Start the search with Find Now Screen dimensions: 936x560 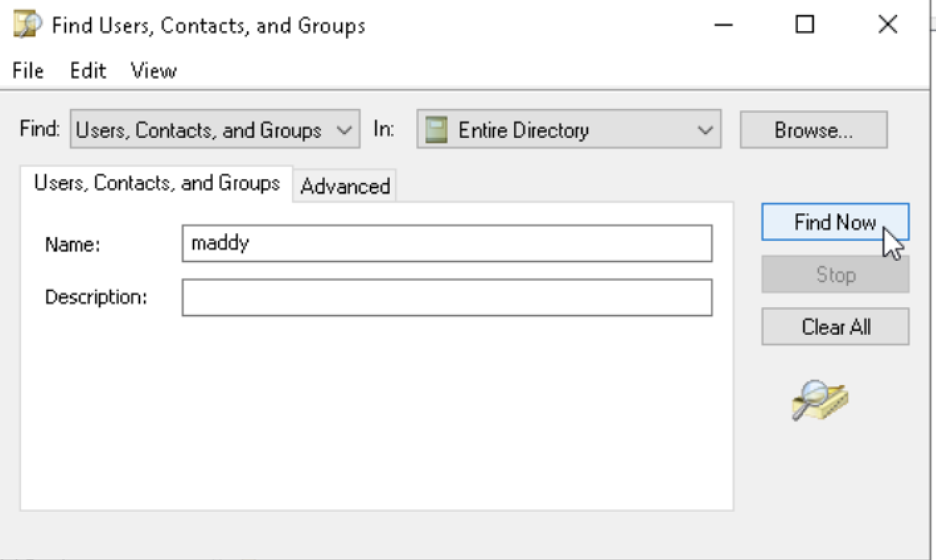[x=835, y=223]
